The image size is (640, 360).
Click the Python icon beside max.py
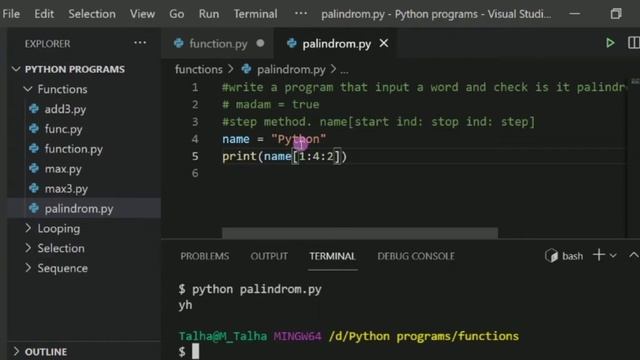click(34, 168)
